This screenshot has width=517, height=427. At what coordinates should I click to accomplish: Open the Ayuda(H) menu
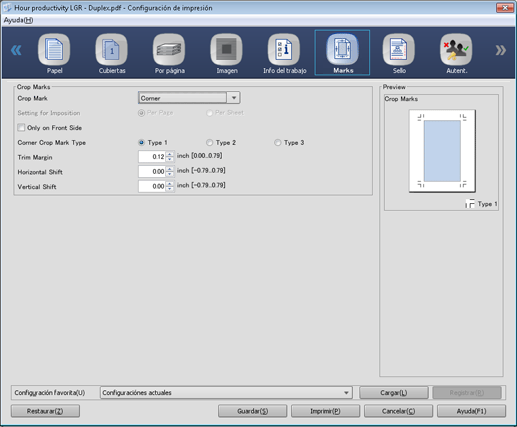coord(18,20)
